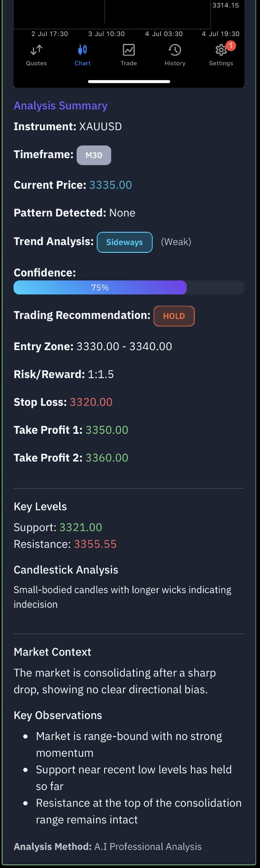Screen dimensions: 260x868
Task: Open the History clock icon
Action: coord(175,50)
